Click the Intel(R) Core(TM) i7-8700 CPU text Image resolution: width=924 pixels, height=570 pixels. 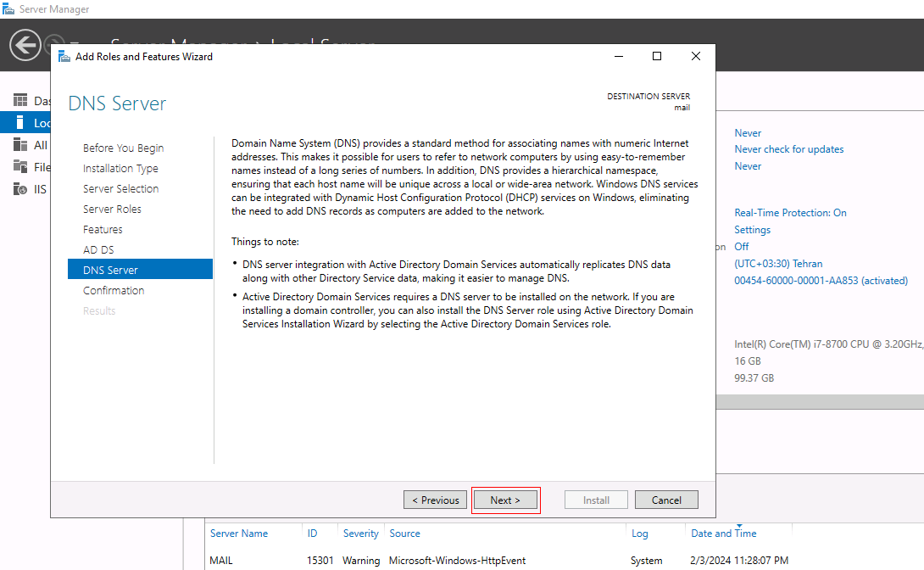point(828,344)
